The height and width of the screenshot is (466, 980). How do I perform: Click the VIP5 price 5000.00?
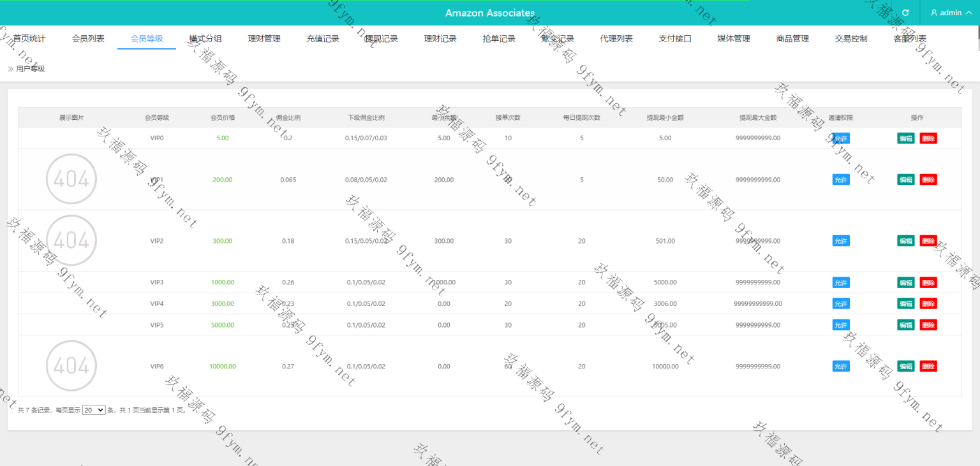223,325
